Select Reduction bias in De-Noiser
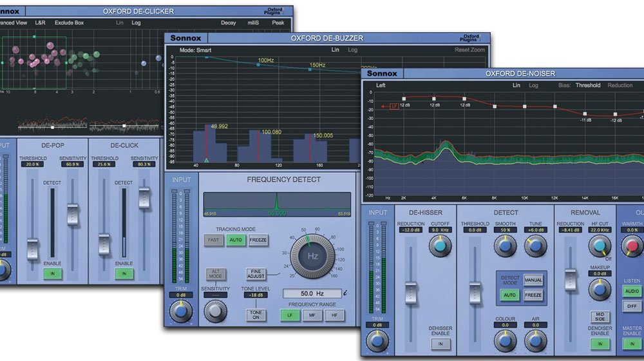Viewport: 644px width, 361px height. pyautogui.click(x=620, y=86)
